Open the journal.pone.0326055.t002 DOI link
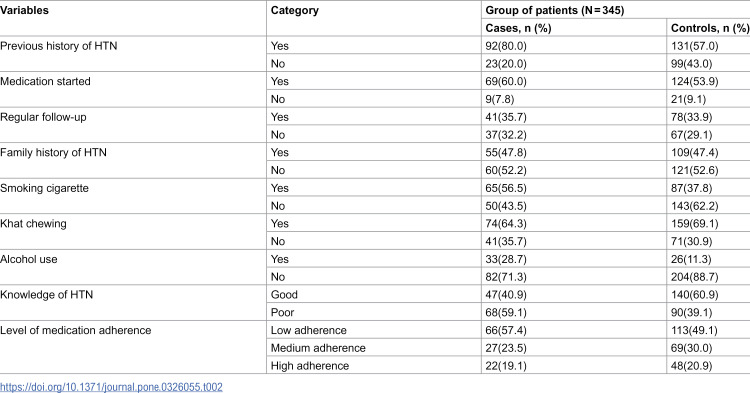This screenshot has height=393, width=750. click(x=111, y=386)
